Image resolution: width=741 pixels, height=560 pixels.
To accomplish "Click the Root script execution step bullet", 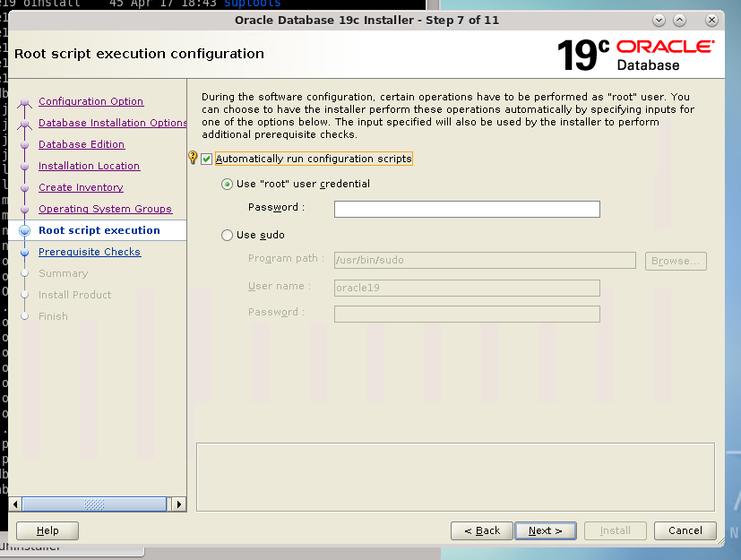I will coord(25,230).
